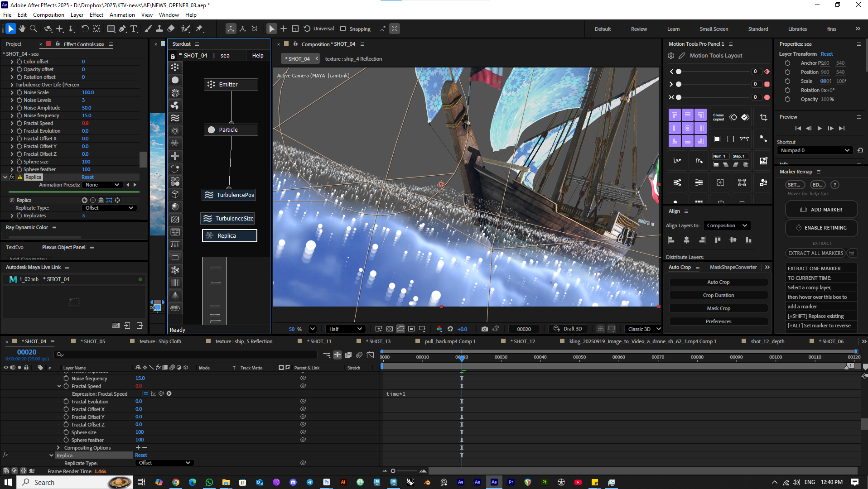Jump to last frame in Preview panel
This screenshot has height=489, width=868.
(842, 128)
